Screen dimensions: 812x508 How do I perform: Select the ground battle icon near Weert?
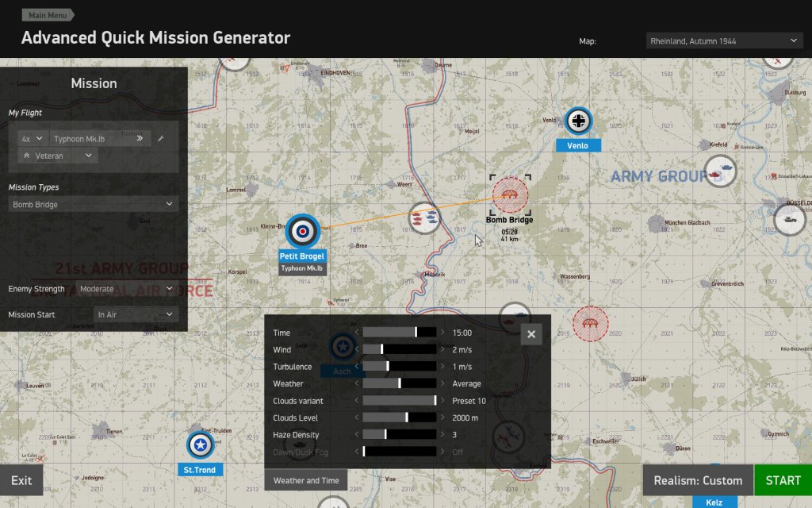424,218
